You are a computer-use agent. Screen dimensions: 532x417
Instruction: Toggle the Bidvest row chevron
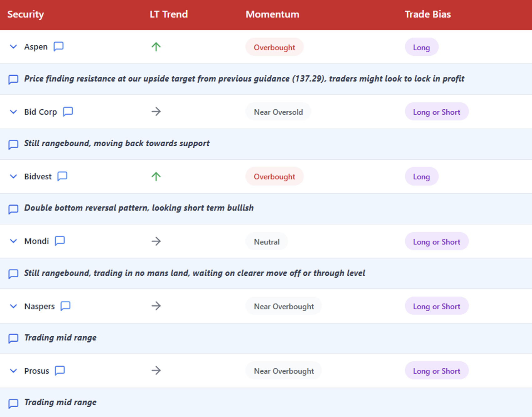[x=13, y=177]
